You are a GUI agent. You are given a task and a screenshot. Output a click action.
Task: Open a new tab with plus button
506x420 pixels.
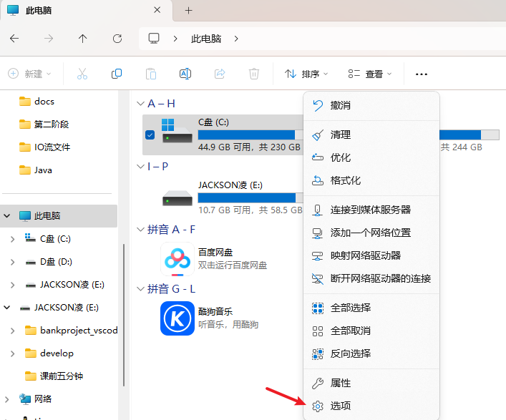(189, 11)
